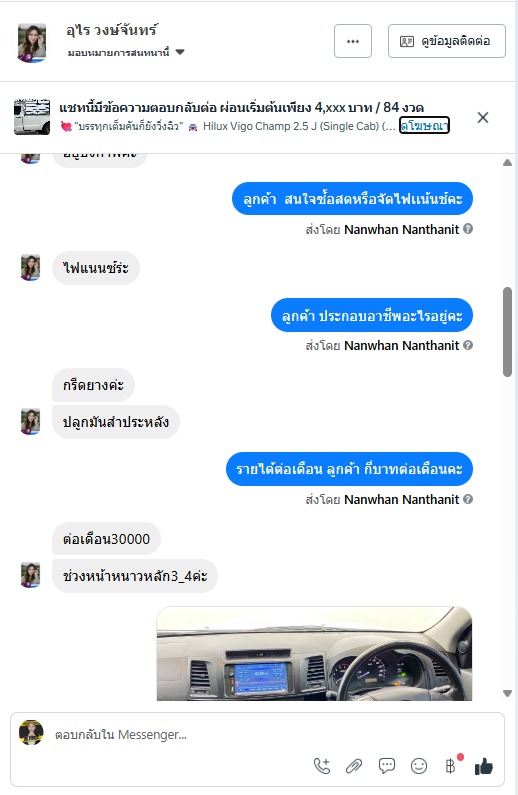Open อุไร วงษ์จันทร์ profile picture in header

(32, 43)
